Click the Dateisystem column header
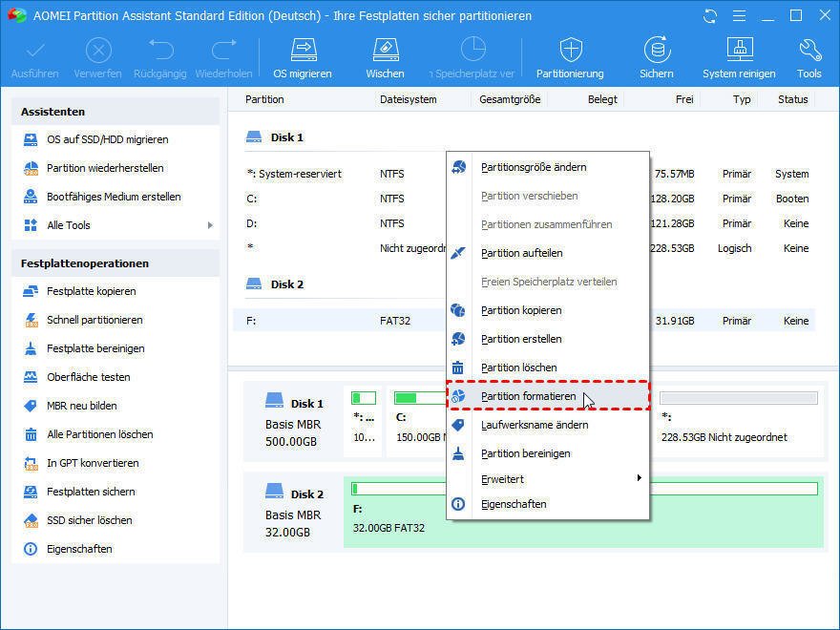Viewport: 840px width, 630px height. click(409, 99)
